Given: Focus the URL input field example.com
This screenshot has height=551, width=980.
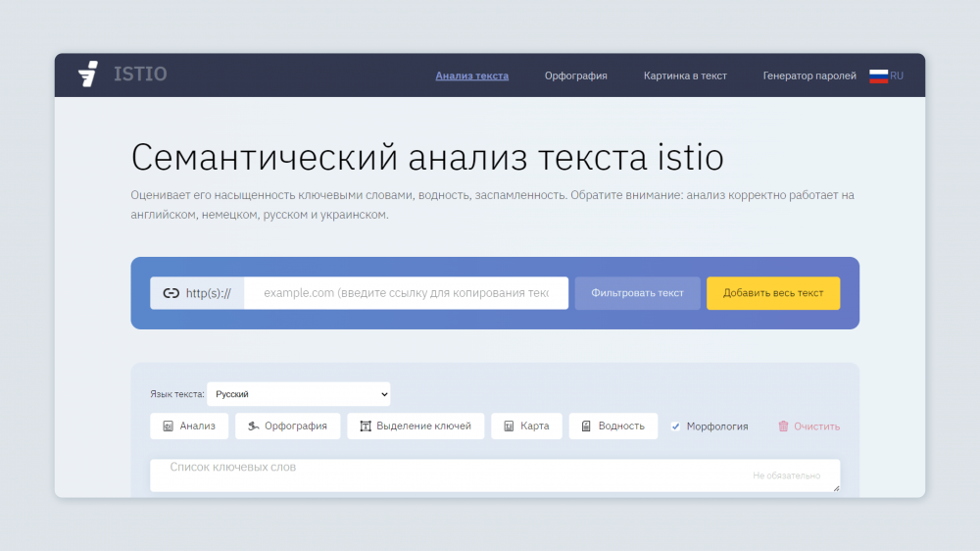Looking at the screenshot, I should (407, 293).
